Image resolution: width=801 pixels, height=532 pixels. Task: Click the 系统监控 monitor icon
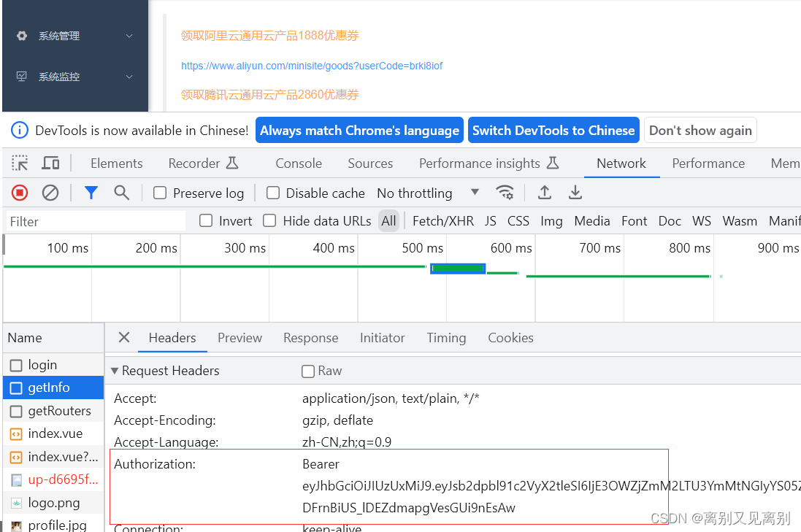pyautogui.click(x=21, y=77)
